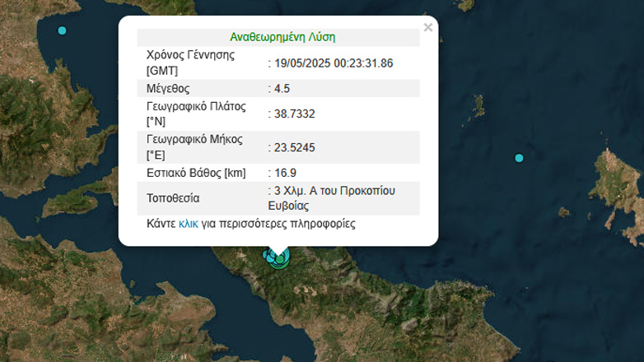The height and width of the screenshot is (362, 644).
Task: Open the 'κλικ' link for more information
Action: pyautogui.click(x=188, y=223)
